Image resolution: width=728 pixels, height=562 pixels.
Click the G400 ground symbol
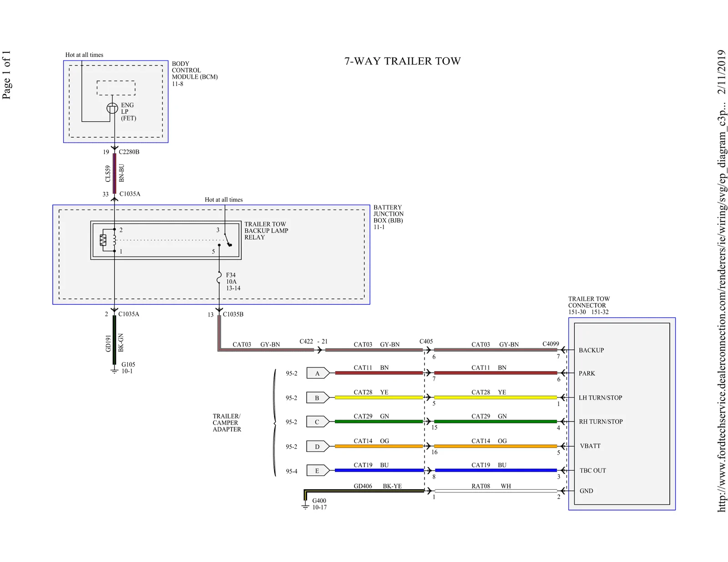(x=305, y=506)
